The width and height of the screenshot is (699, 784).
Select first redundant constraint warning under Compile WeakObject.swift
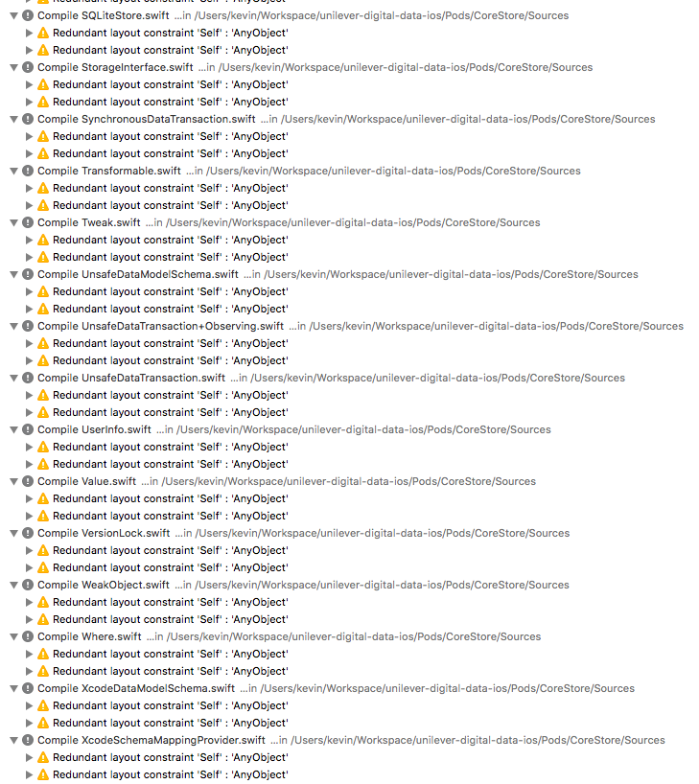click(x=171, y=602)
